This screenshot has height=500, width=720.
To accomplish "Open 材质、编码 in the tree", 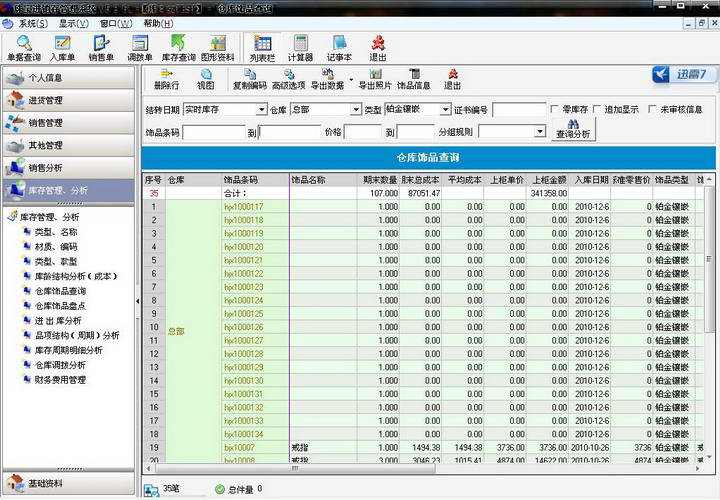I will (56, 247).
